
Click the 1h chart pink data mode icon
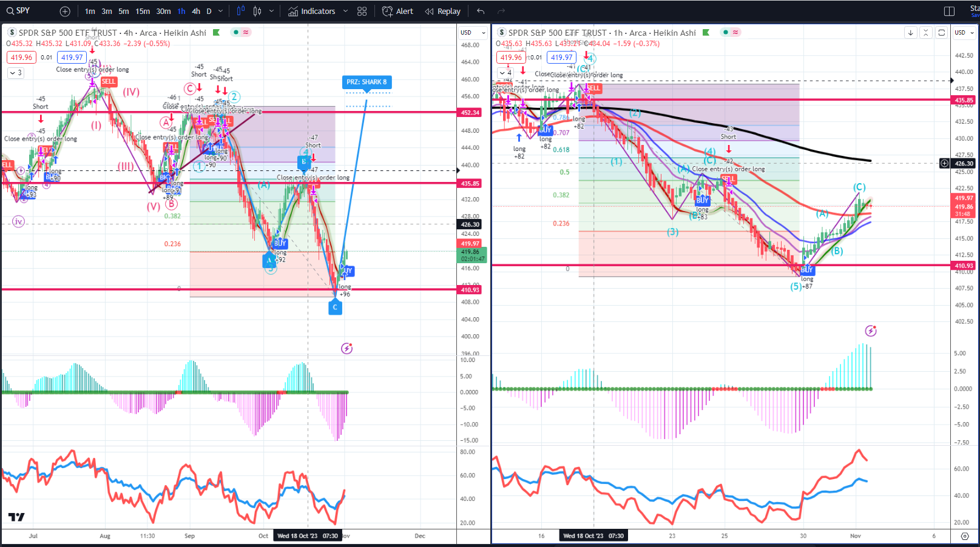click(x=735, y=33)
